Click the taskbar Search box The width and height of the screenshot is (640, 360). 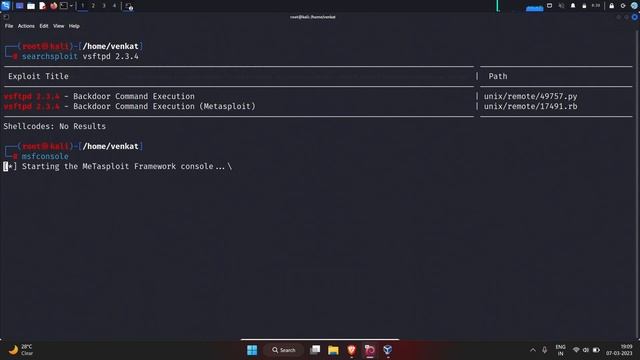(x=283, y=350)
